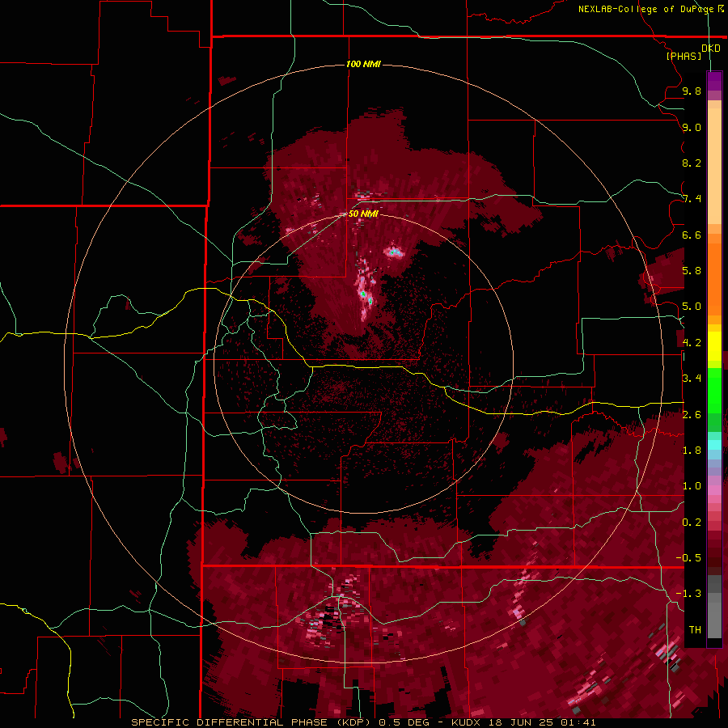Click the 100 NMI range ring label
The height and width of the screenshot is (728, 728).
[363, 64]
